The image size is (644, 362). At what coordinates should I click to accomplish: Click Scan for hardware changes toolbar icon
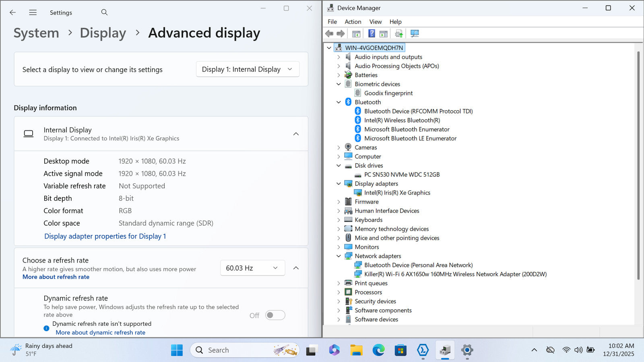click(415, 33)
